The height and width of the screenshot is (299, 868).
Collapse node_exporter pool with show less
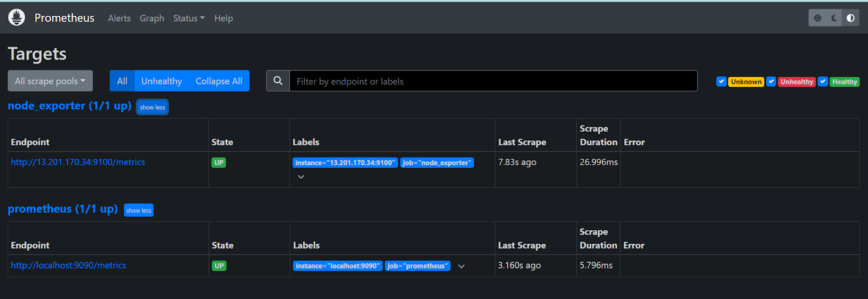pyautogui.click(x=152, y=107)
